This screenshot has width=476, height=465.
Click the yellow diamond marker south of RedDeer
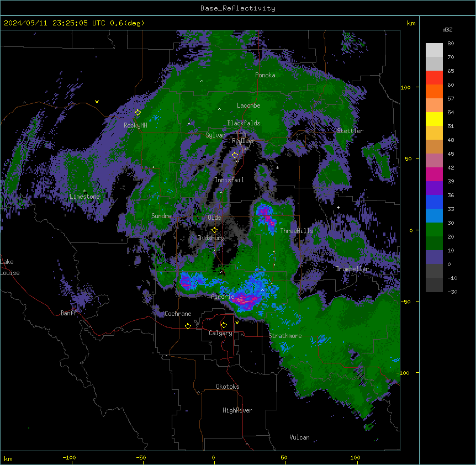(x=235, y=155)
